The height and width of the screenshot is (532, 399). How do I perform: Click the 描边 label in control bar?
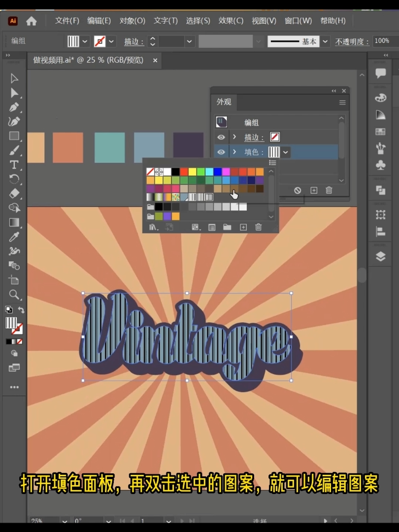[134, 42]
